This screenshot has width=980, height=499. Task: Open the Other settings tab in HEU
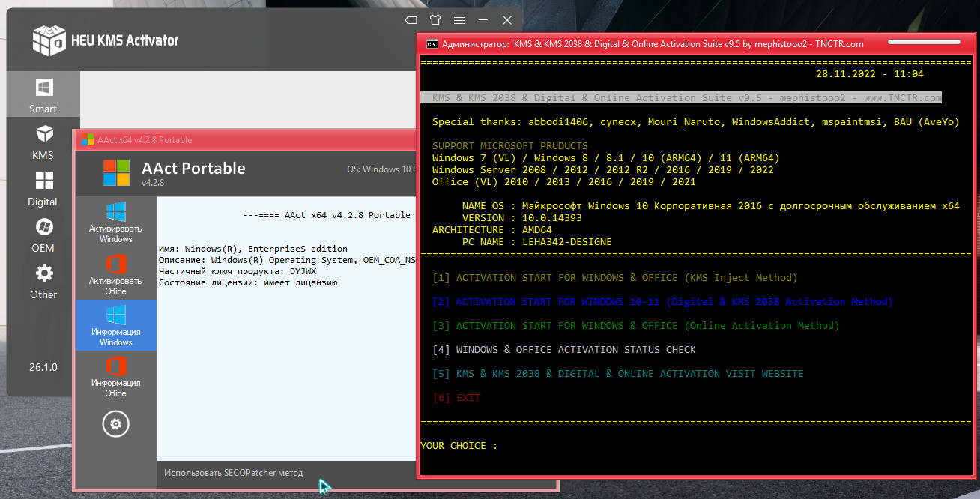pos(43,282)
